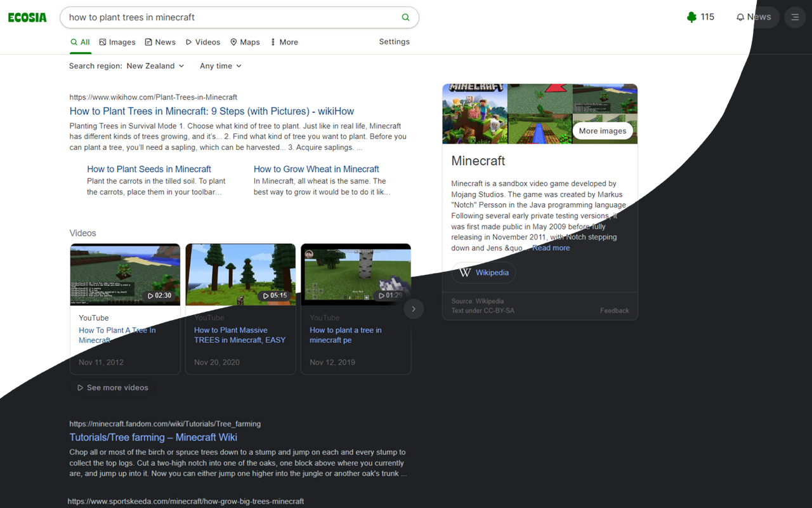
Task: Select the All tab
Action: point(80,42)
